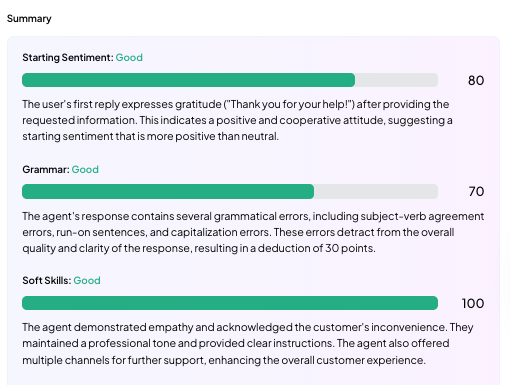Click the Soft Skills Good rating
Image resolution: width=510 pixels, height=385 pixels.
(x=87, y=281)
